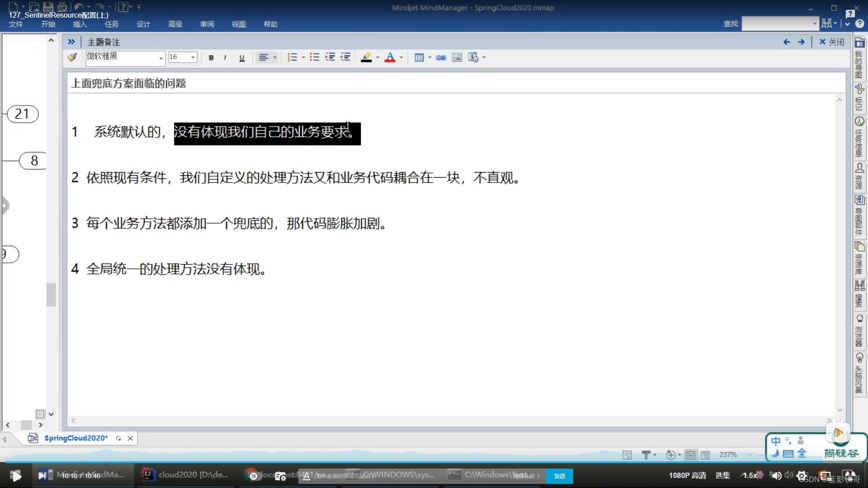Toggle bold formatting in notes toolbar

click(211, 58)
